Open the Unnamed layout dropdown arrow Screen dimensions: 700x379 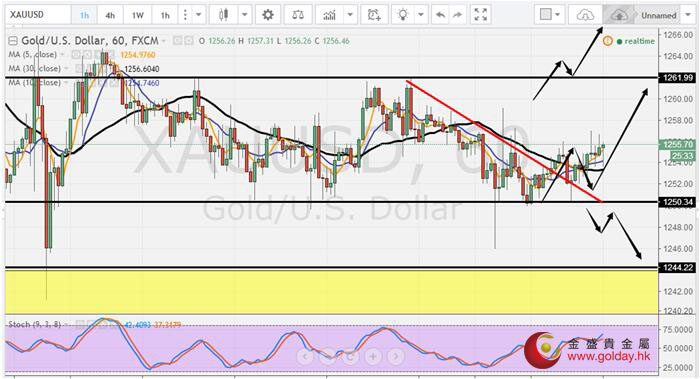(688, 15)
